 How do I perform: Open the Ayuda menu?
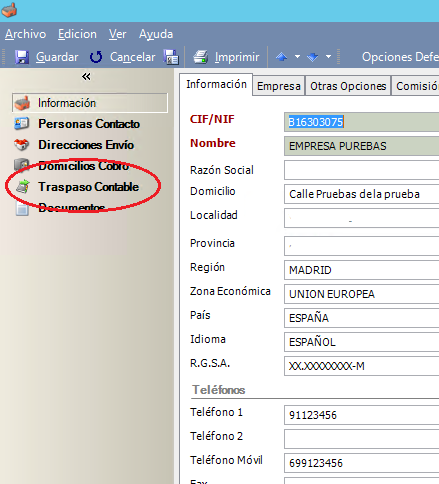click(156, 34)
